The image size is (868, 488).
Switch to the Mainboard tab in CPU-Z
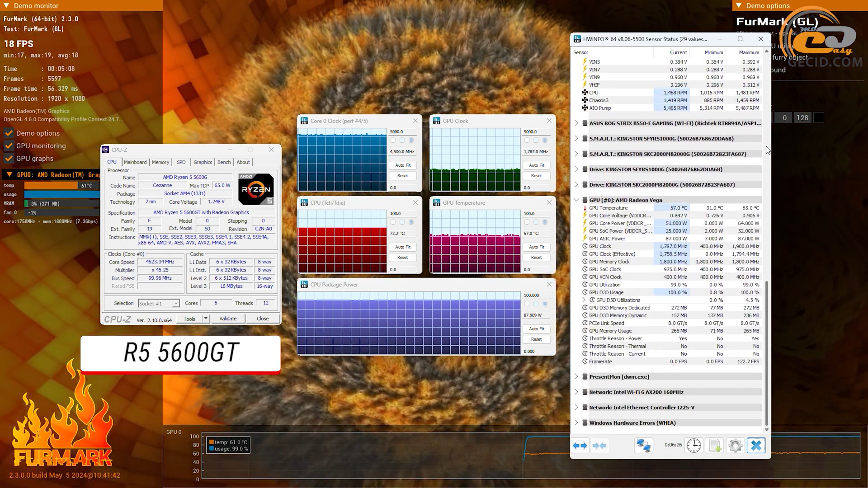point(135,162)
